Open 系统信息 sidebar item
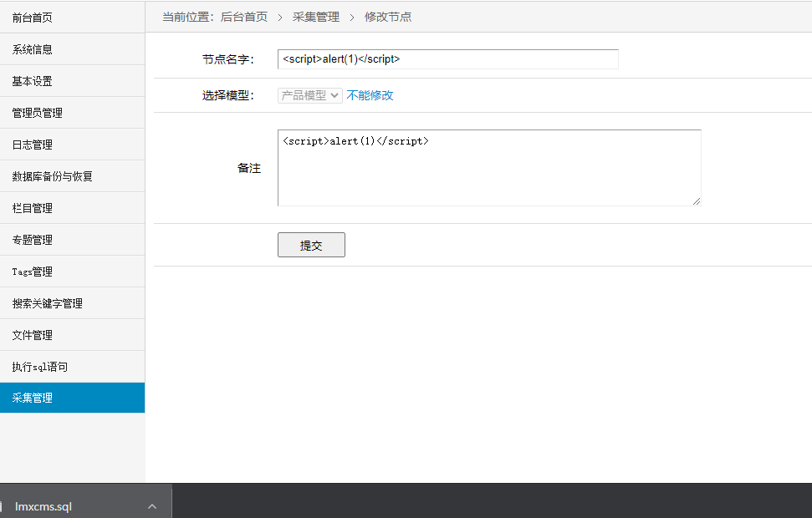Screen dimensions: 812x518 [x=72, y=49]
